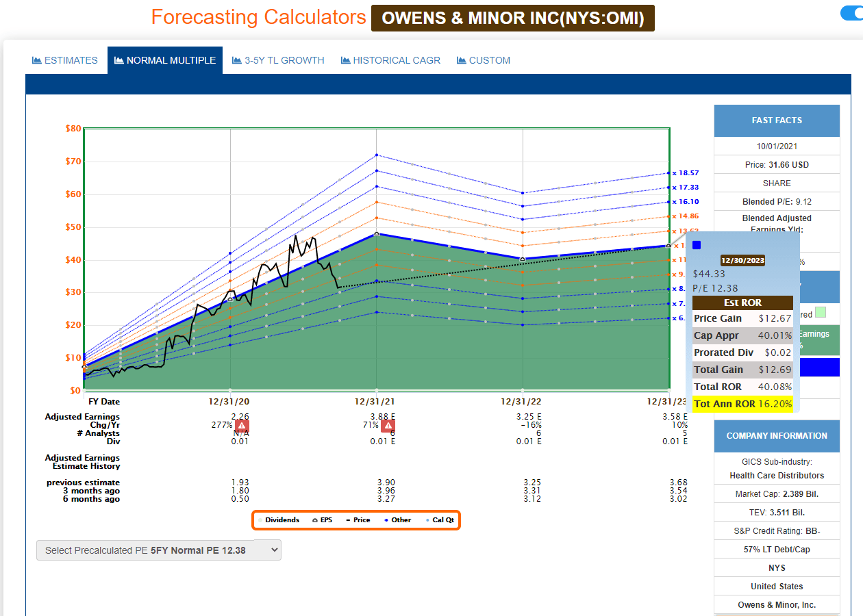Toggle the blue switch at top right
863x616 pixels.
pos(851,14)
